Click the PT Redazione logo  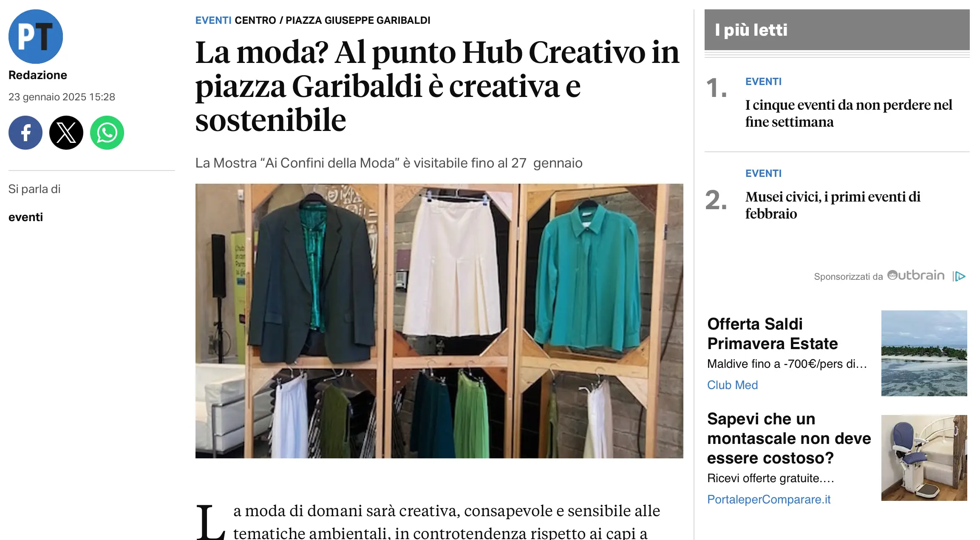(36, 37)
